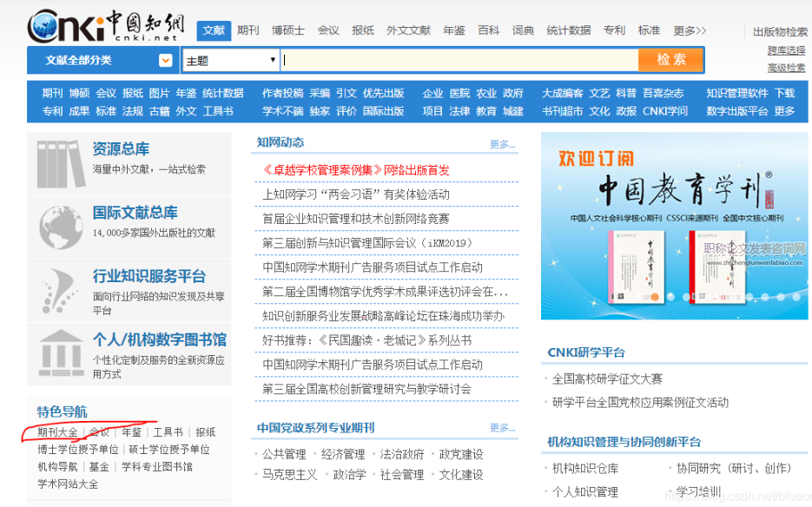The image size is (812, 507).
Task: Open the 年鉴 search tab
Action: pyautogui.click(x=454, y=30)
